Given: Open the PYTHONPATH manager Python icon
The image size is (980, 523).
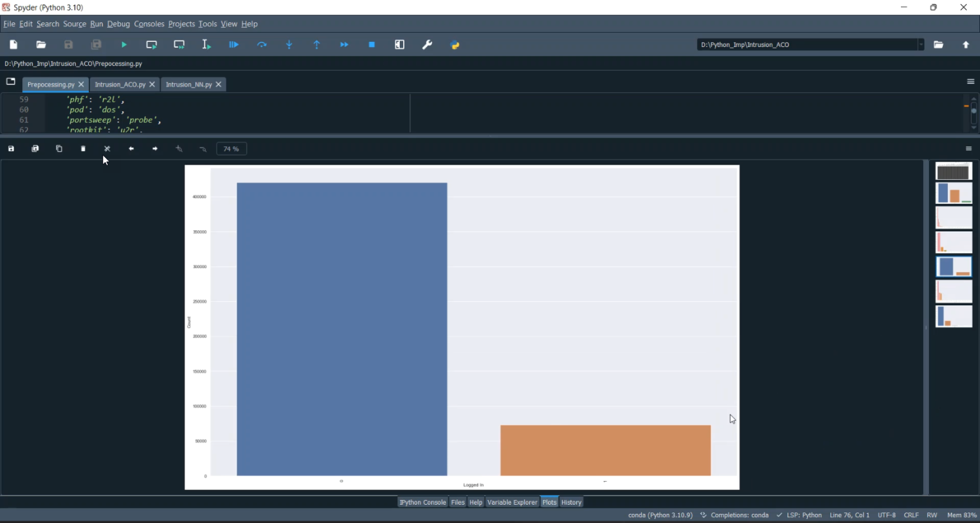Looking at the screenshot, I should (x=455, y=45).
